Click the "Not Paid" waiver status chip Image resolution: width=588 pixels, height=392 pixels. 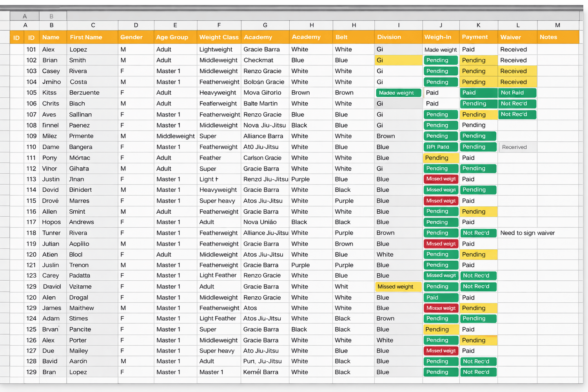(x=517, y=93)
